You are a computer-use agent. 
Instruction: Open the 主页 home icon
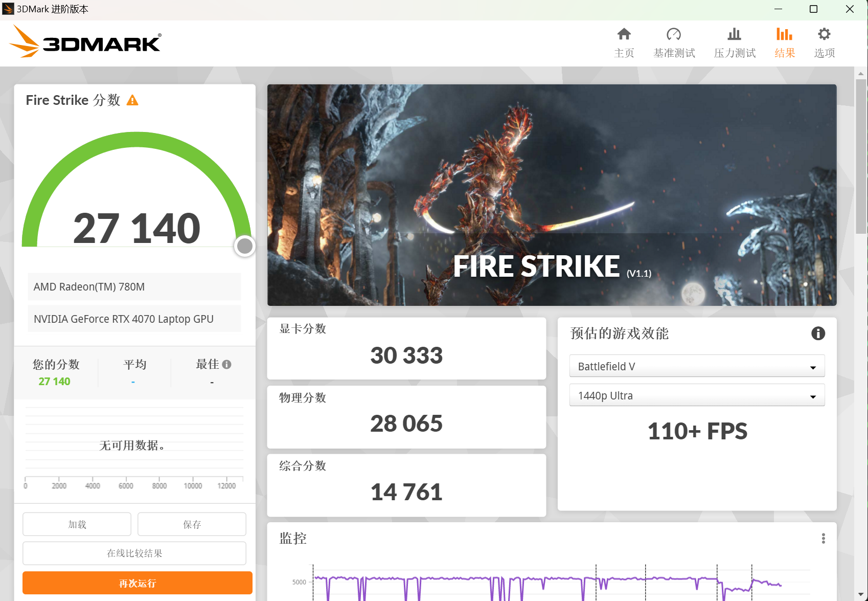point(624,34)
